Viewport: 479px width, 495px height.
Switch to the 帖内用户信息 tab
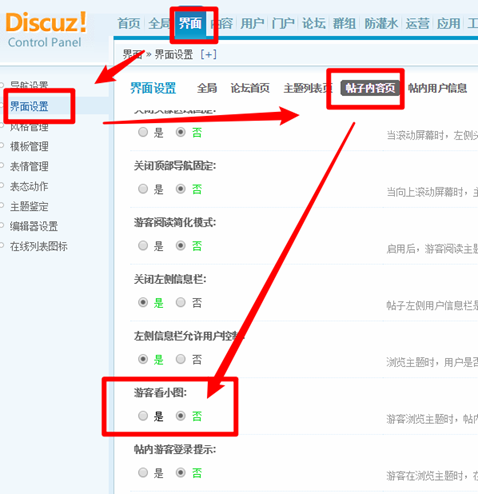point(437,88)
